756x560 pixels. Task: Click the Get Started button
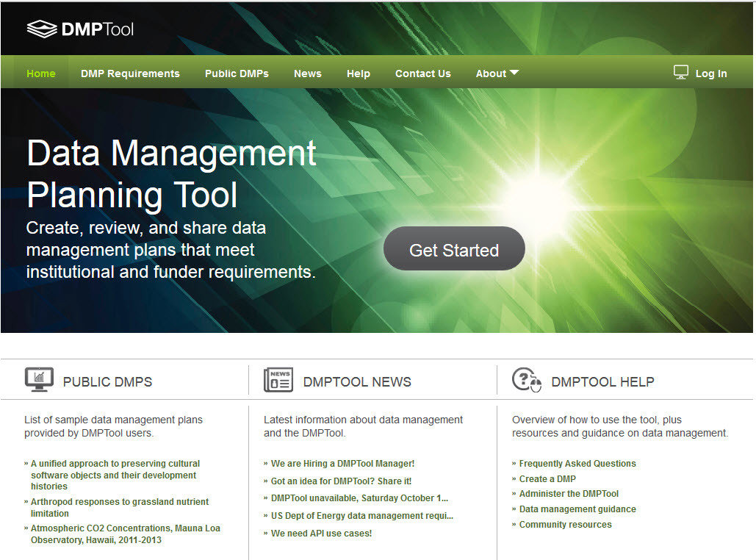pos(454,248)
